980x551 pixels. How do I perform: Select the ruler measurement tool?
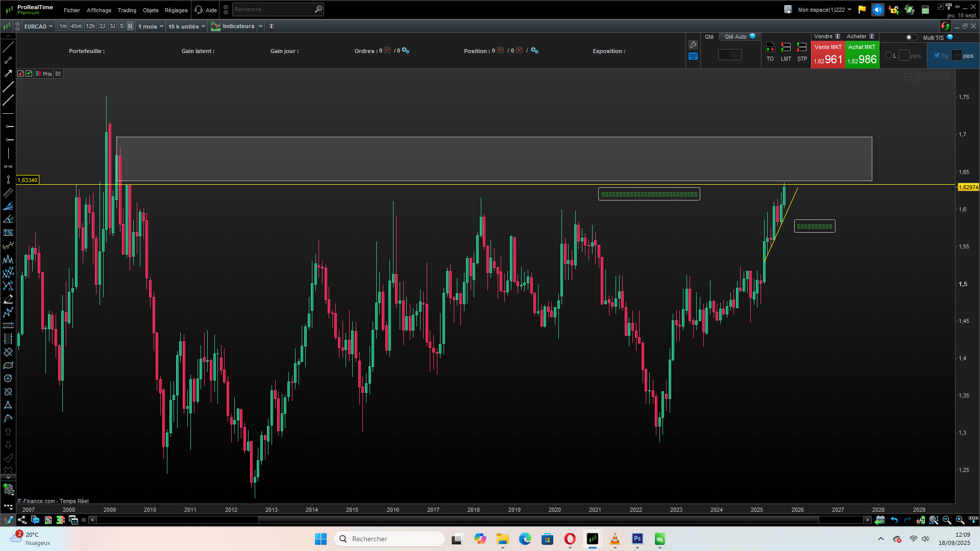coord(8,193)
